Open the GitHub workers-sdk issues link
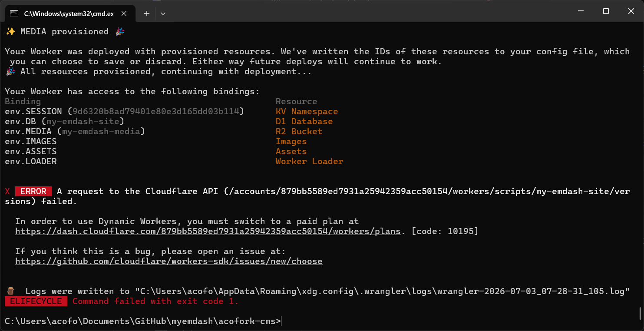 (x=169, y=261)
